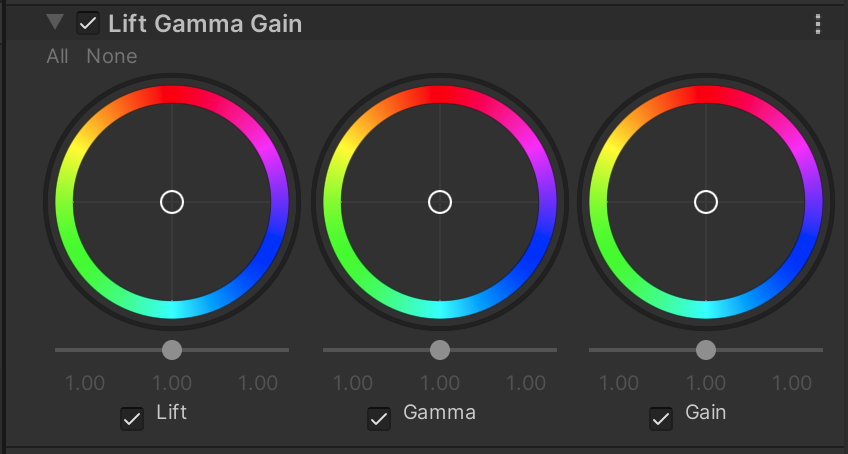Click the All overrides button
The image size is (848, 454).
(x=57, y=56)
